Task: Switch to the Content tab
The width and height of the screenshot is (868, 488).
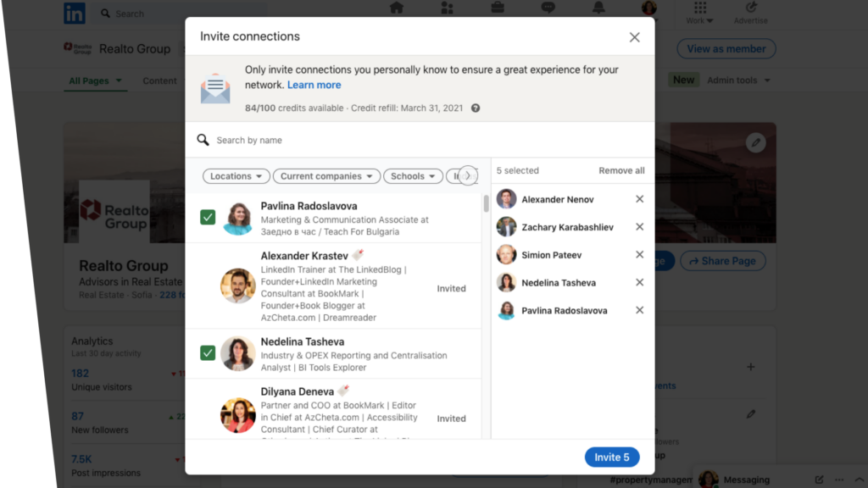Action: [159, 80]
